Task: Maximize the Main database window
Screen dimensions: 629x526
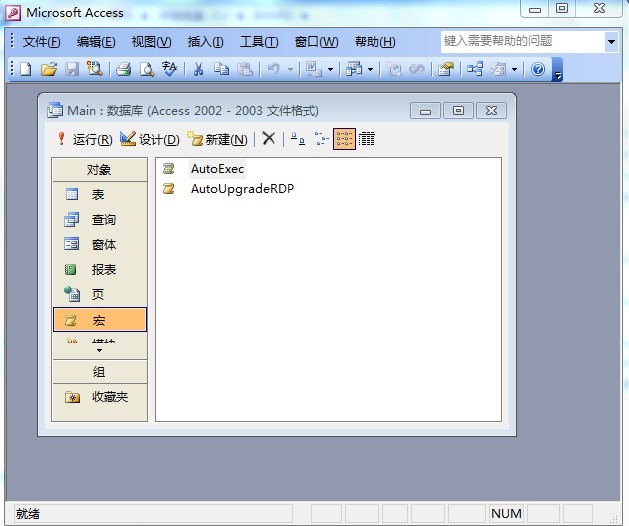Action: [458, 110]
